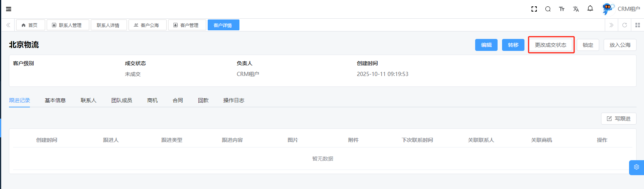
Task: Switch to the 客户公海 page tab
Action: (x=148, y=25)
